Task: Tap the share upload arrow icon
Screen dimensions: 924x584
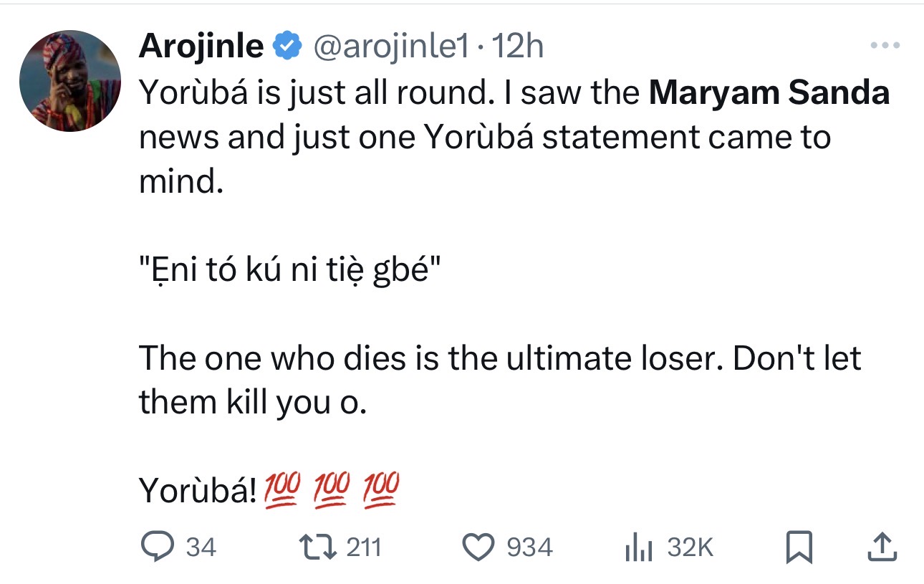Action: (882, 548)
